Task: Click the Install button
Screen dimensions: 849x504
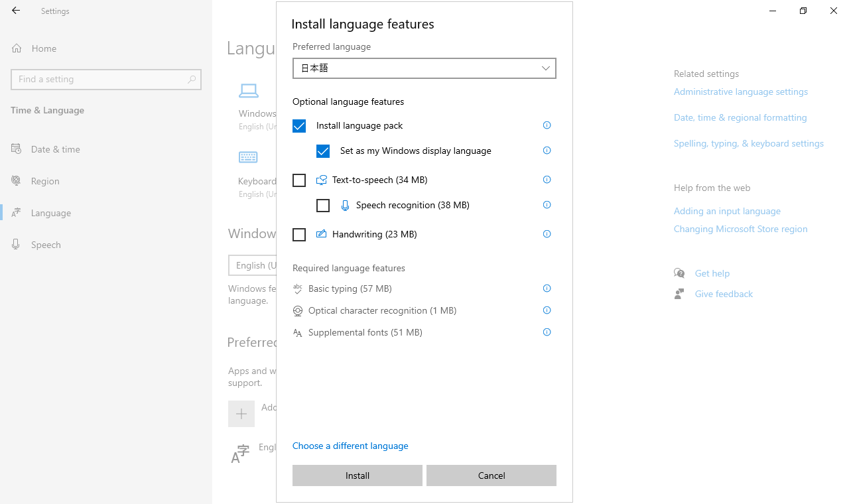Action: [358, 475]
